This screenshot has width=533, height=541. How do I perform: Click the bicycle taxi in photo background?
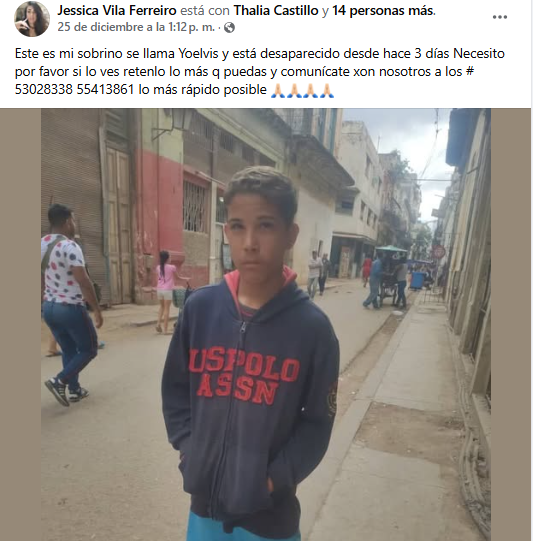390,274
